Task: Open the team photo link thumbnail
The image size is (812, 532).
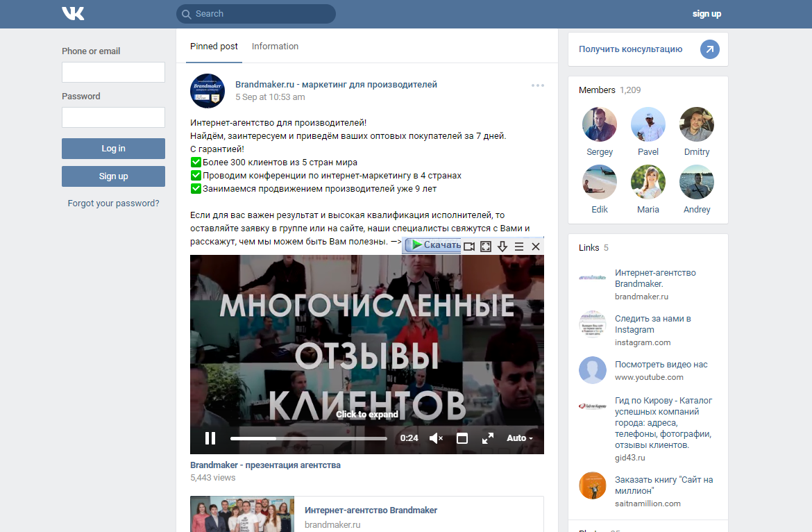Action: click(242, 515)
